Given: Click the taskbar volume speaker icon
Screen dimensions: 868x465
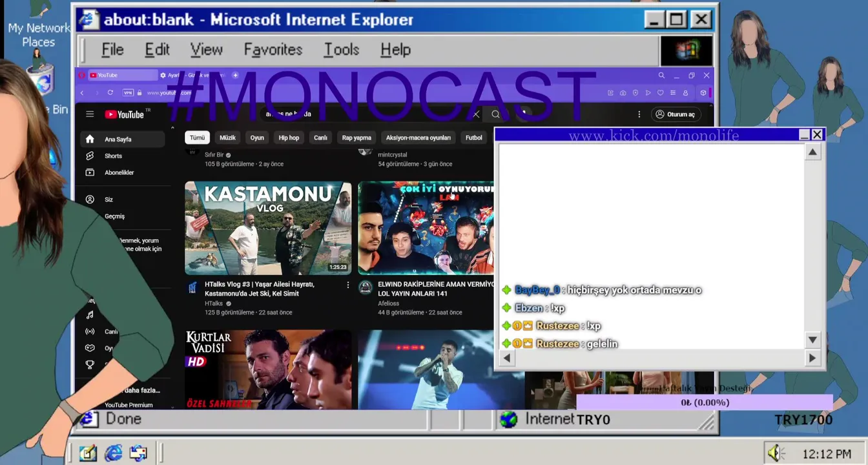Looking at the screenshot, I should (776, 453).
